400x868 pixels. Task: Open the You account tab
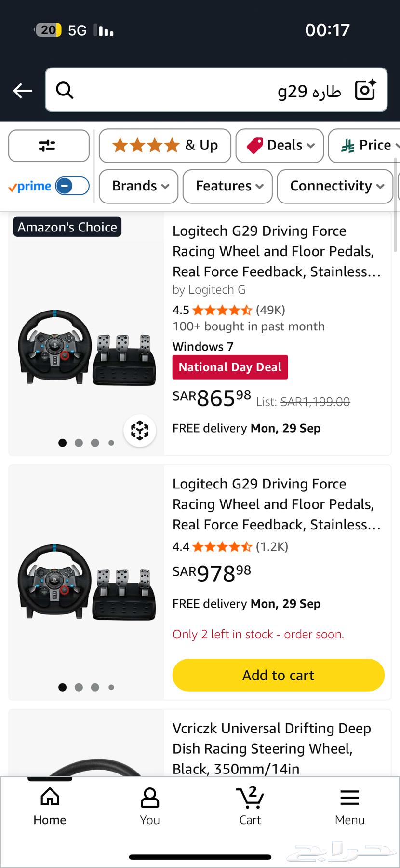click(x=149, y=806)
